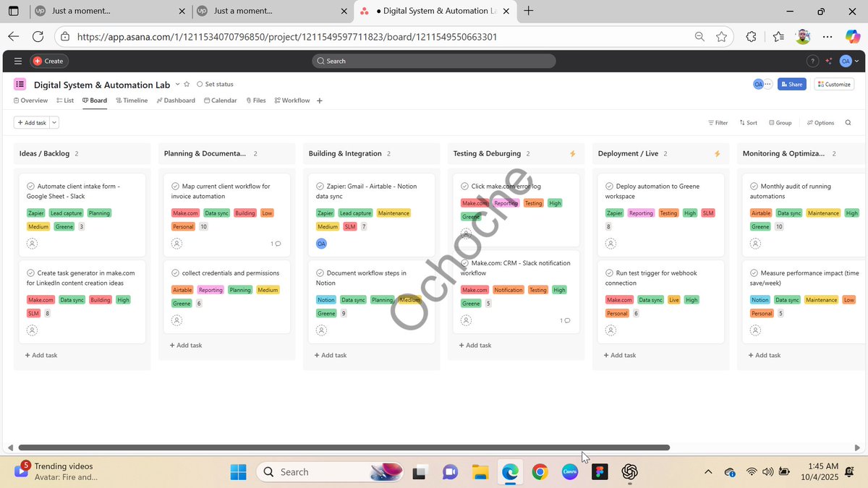Open Canva from taskbar
This screenshot has height=488, width=868.
(569, 472)
